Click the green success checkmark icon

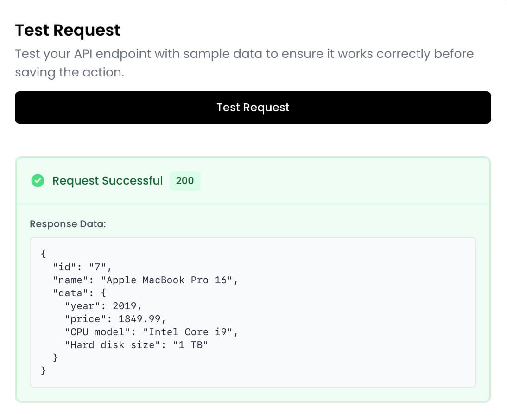38,181
